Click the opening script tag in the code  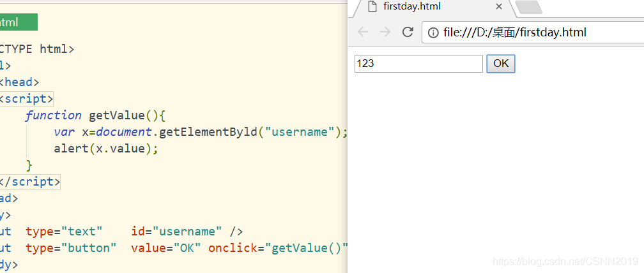[x=26, y=100]
